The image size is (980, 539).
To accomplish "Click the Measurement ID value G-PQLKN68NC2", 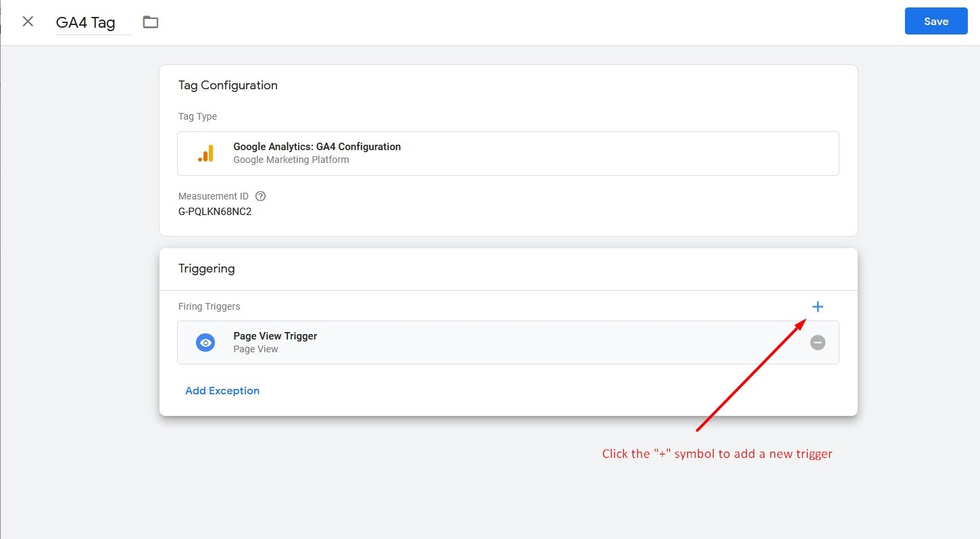I will [215, 211].
